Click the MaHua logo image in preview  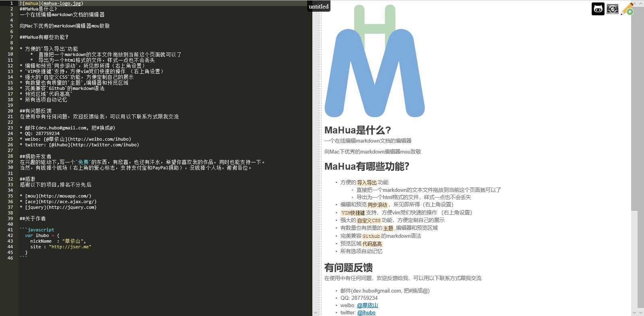tap(375, 61)
